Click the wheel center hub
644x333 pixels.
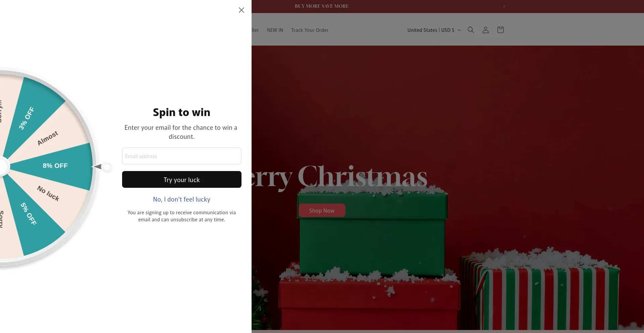3,166
